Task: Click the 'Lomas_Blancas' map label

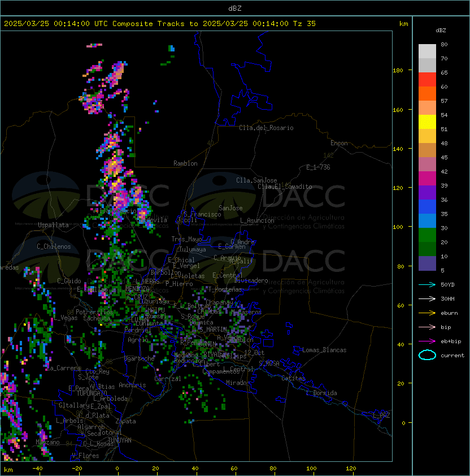Action: 324,350
